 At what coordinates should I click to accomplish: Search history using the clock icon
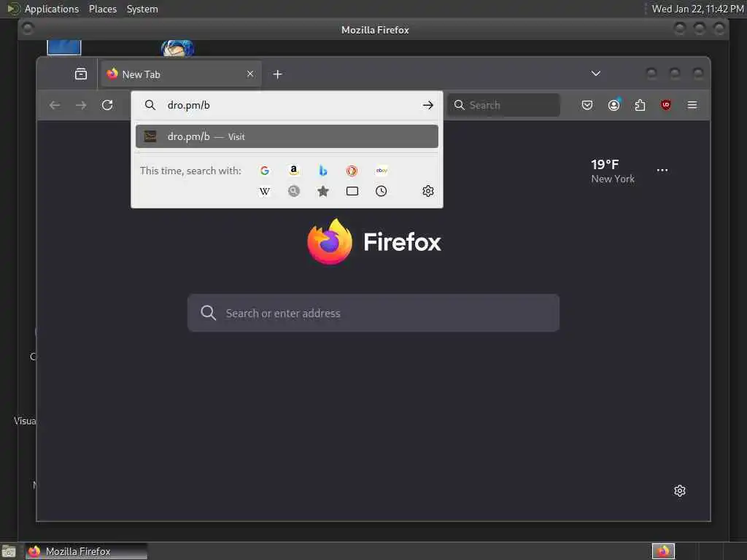(381, 191)
